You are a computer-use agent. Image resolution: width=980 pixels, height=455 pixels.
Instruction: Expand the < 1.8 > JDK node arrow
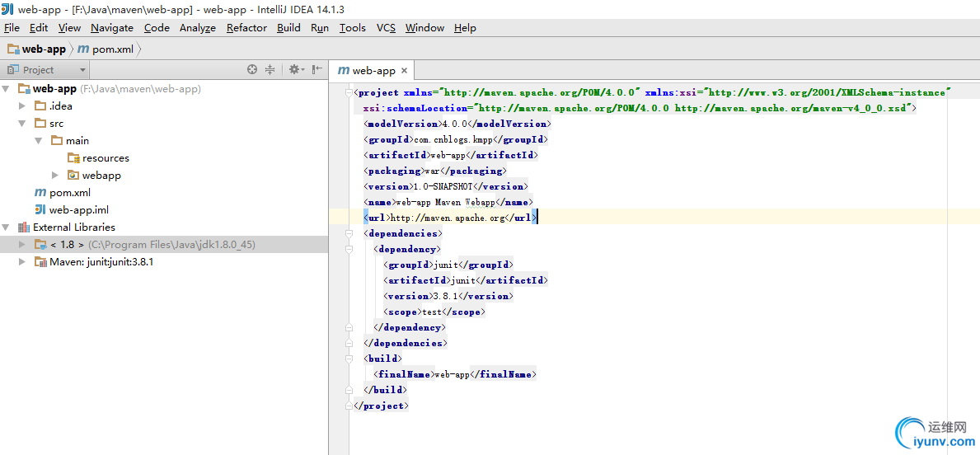point(22,245)
